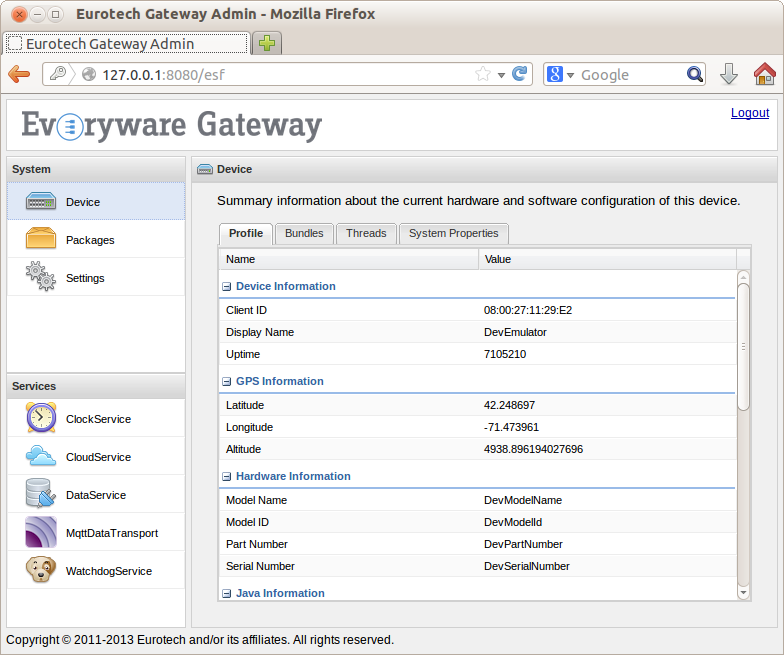Collapse the Java Information group
784x655 pixels.
226,594
